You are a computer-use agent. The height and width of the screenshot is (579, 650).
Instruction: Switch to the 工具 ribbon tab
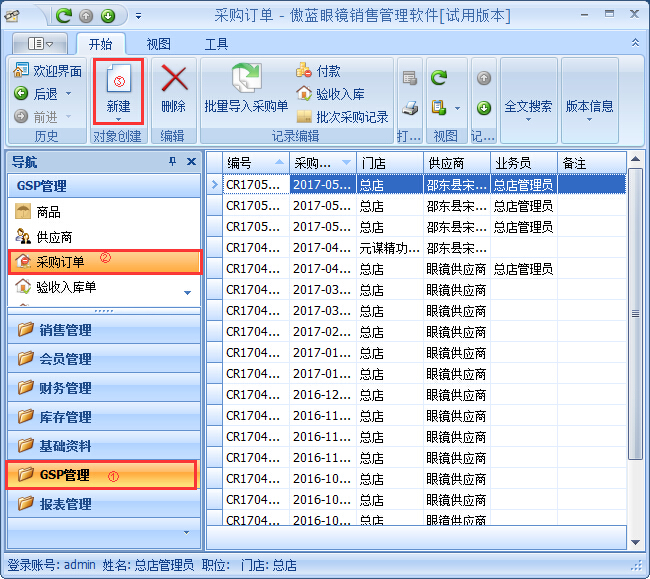[x=216, y=44]
